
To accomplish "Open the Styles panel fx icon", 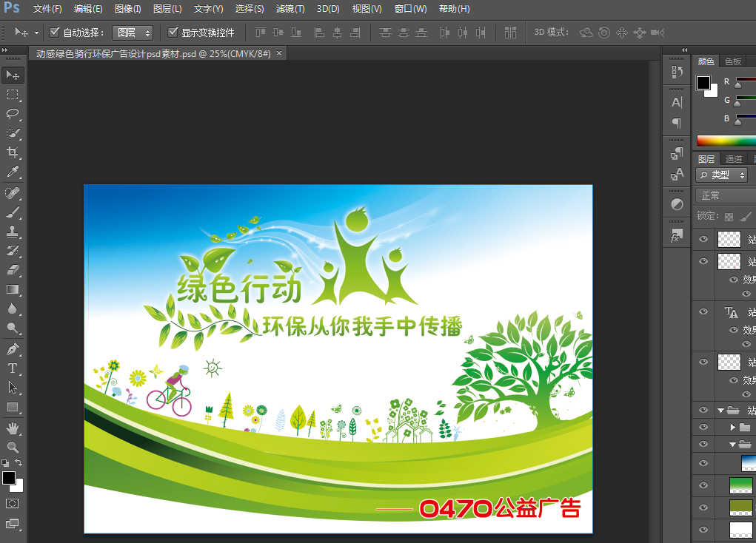I will pos(677,235).
